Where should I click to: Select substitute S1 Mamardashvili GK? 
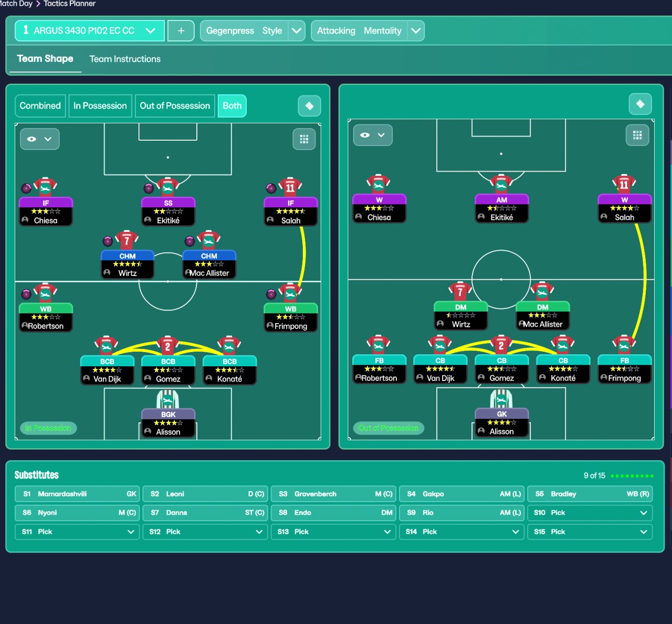78,494
